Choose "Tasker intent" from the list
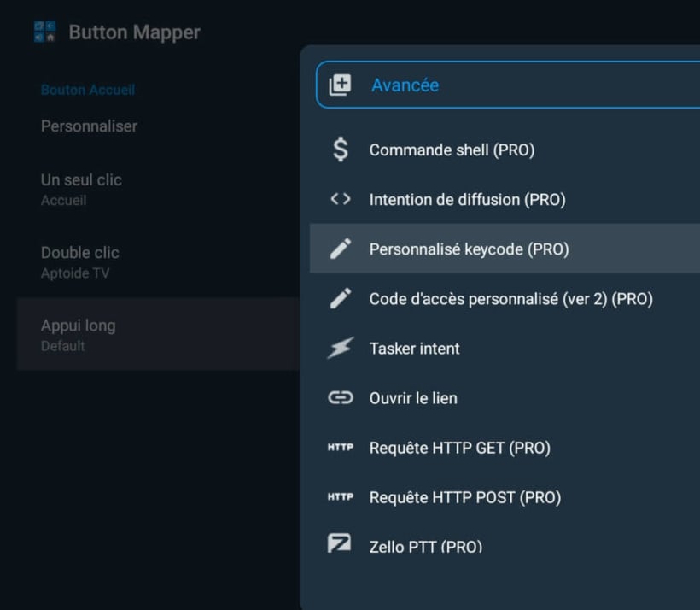Viewport: 700px width, 610px height. pyautogui.click(x=414, y=348)
